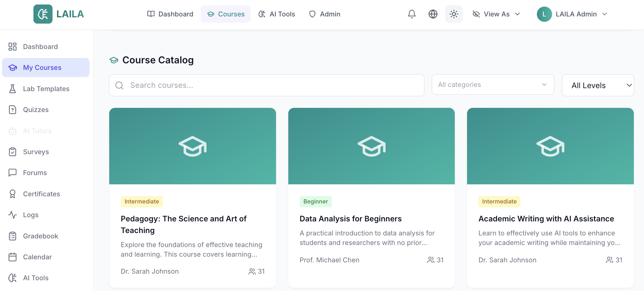Click the LAILA brain logo
Image resolution: width=644 pixels, height=291 pixels.
(x=43, y=14)
